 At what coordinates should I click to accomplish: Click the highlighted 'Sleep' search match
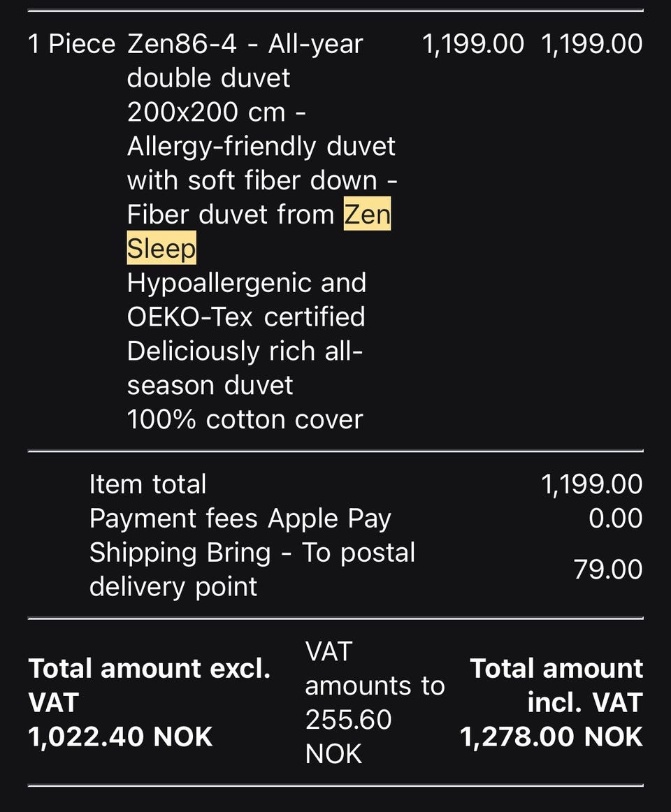[161, 247]
